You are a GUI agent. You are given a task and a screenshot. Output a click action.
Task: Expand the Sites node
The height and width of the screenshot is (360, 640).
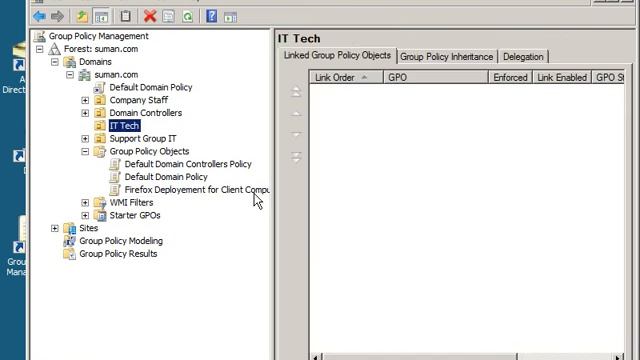click(55, 228)
